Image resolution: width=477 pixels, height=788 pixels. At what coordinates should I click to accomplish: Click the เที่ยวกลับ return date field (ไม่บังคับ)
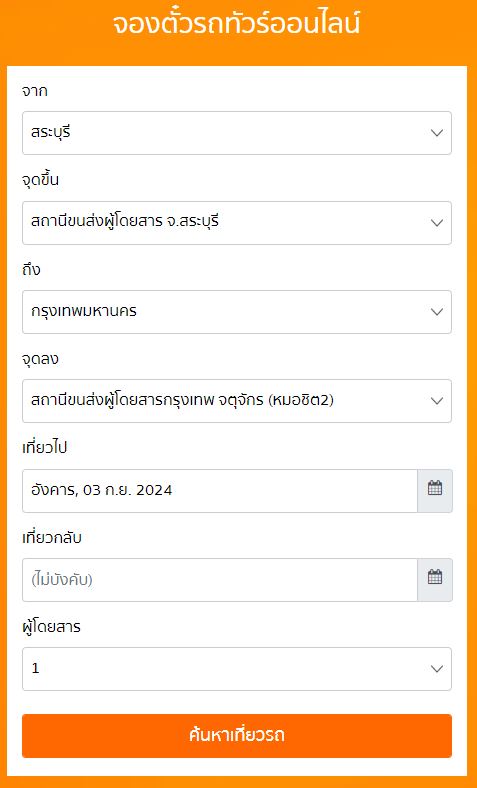220,580
